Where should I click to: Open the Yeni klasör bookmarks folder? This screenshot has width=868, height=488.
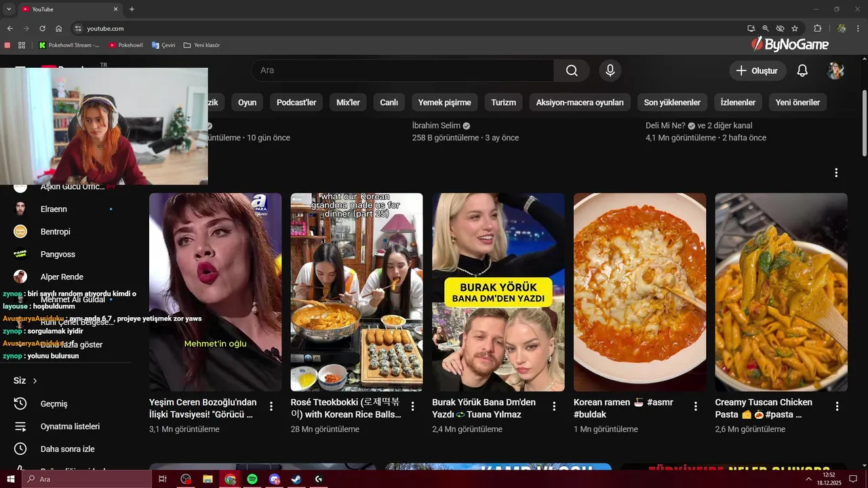pos(201,45)
